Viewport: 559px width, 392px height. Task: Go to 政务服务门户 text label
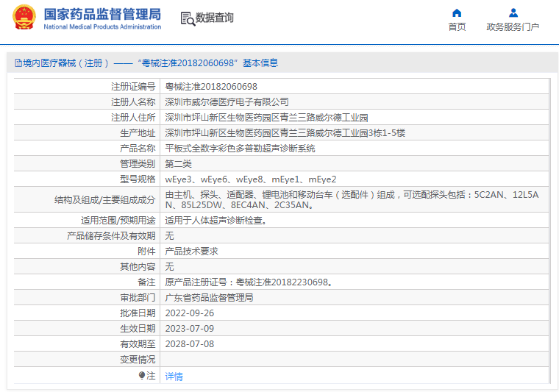[513, 27]
